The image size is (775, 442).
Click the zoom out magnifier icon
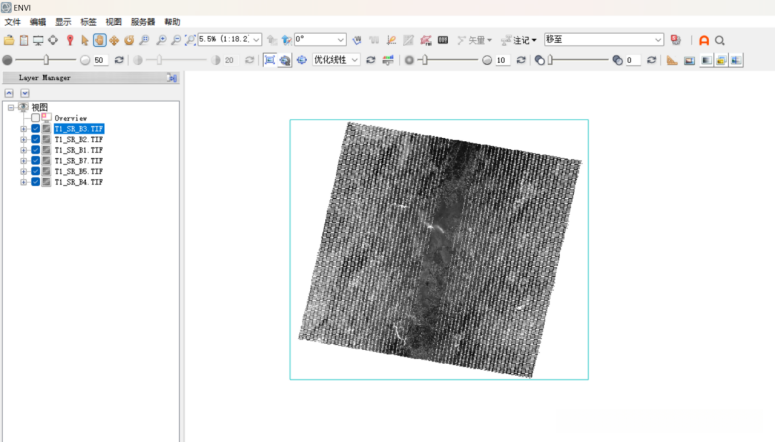click(176, 40)
